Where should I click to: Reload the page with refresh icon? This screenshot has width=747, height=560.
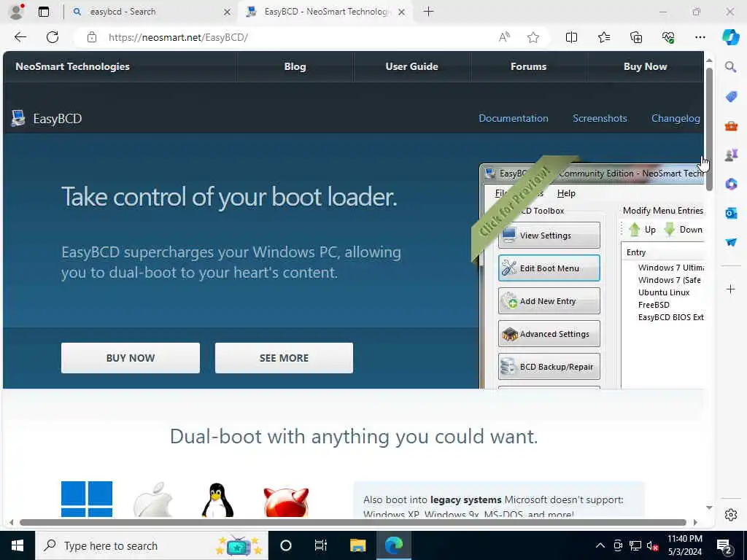tap(53, 37)
